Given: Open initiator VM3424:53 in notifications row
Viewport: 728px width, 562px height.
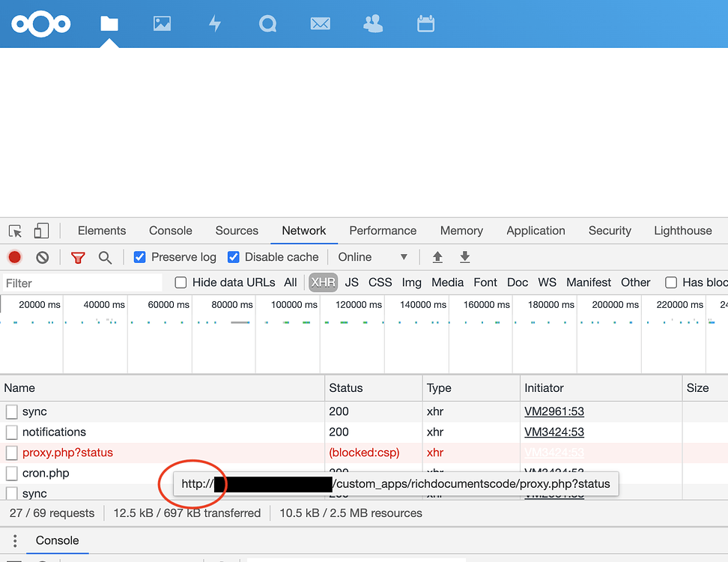Looking at the screenshot, I should (x=554, y=432).
